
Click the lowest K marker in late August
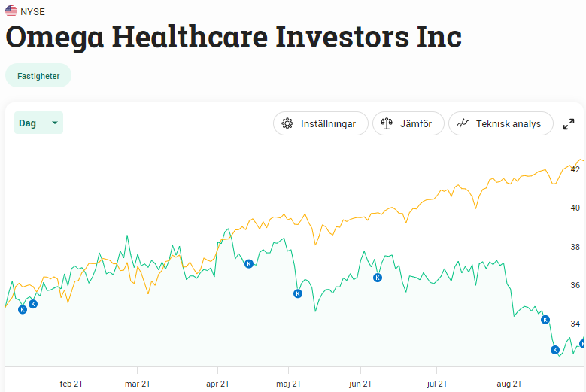[555, 350]
